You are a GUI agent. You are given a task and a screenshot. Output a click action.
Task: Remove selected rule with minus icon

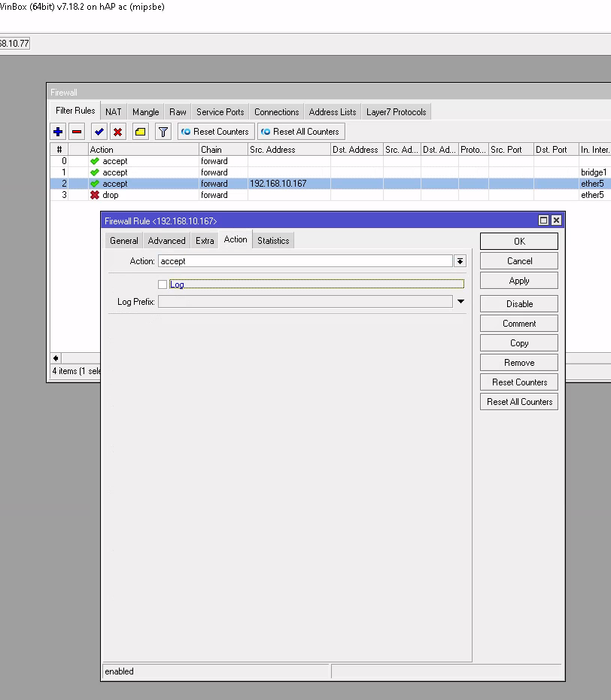coord(77,132)
